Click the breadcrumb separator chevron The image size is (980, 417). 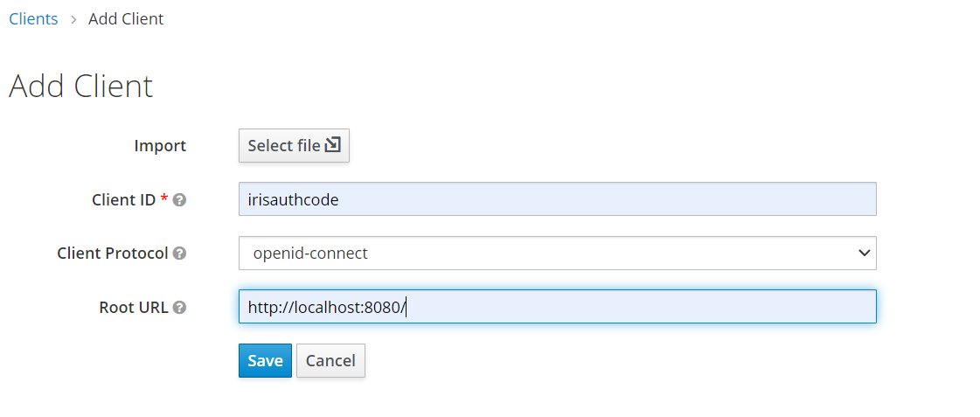pos(73,19)
